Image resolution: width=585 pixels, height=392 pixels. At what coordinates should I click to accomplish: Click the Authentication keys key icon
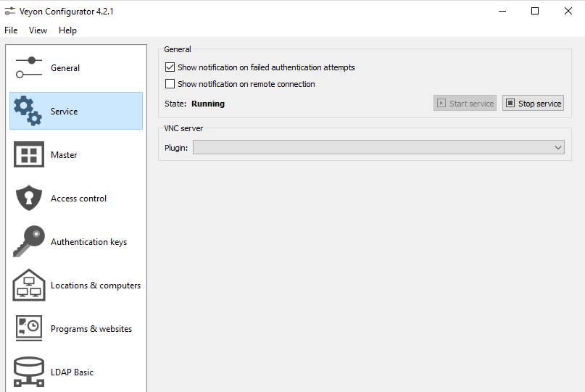pos(29,241)
